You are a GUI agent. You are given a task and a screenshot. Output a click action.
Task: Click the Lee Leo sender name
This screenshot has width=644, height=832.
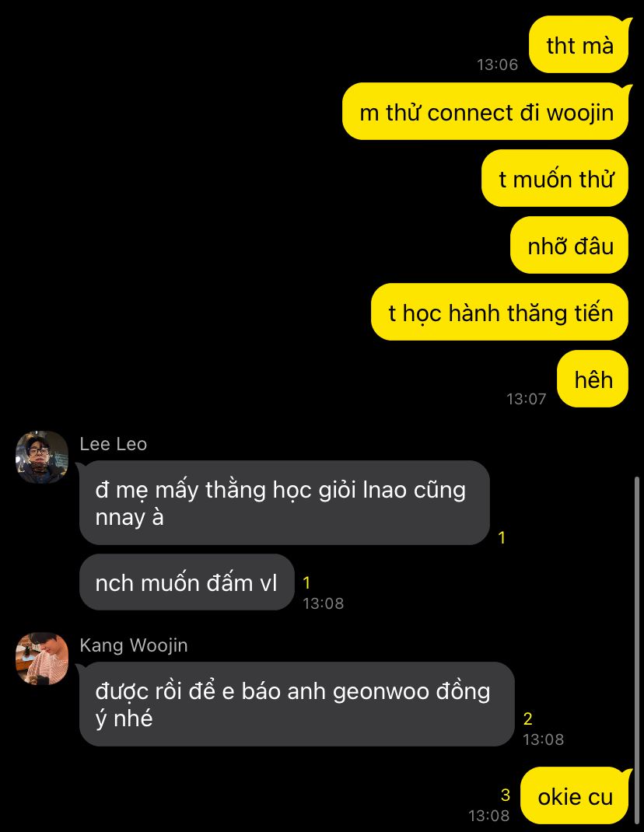[113, 444]
